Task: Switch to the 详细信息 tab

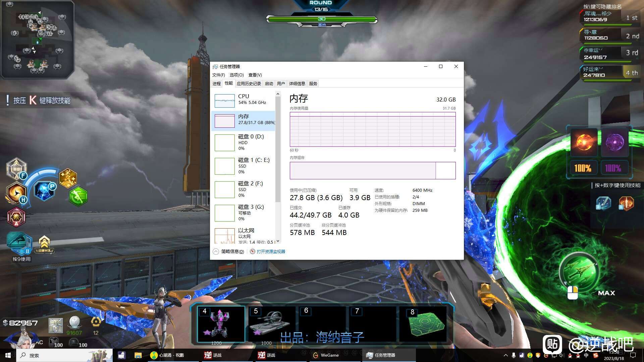Action: click(x=297, y=84)
